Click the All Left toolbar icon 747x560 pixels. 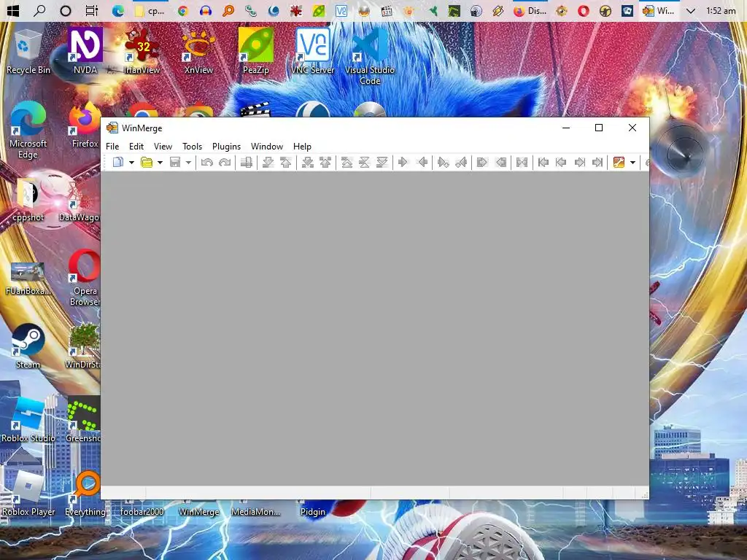click(500, 163)
